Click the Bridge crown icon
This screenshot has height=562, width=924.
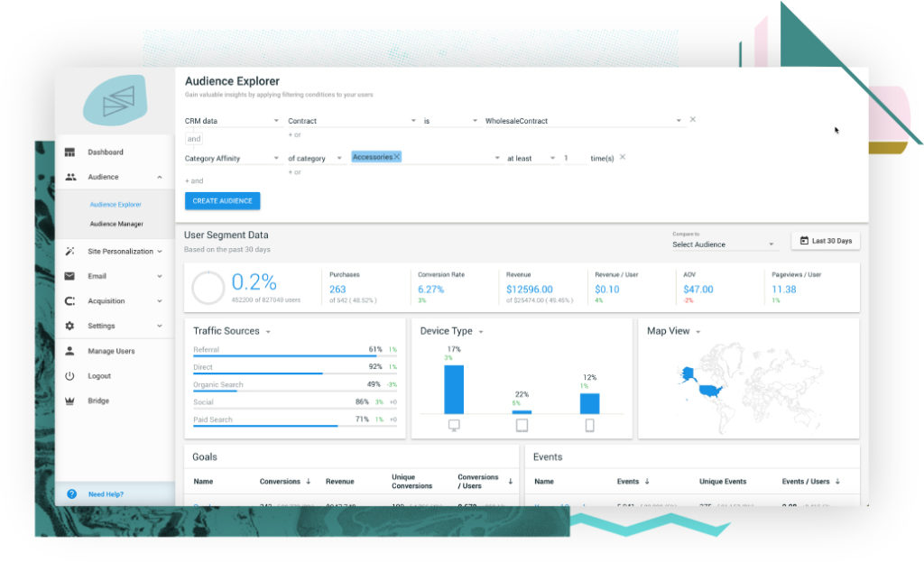coord(69,401)
